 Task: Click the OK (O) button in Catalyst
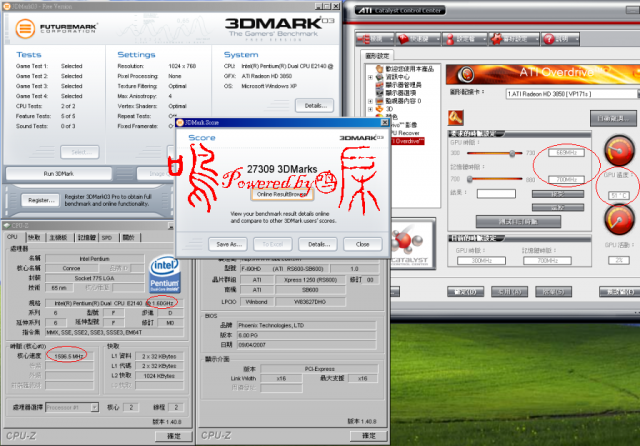[x=465, y=292]
